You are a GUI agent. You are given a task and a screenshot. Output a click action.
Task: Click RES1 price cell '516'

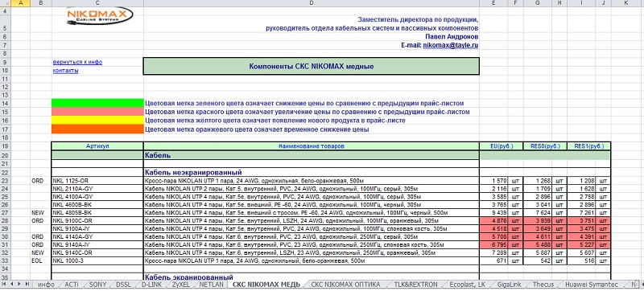coord(582,260)
